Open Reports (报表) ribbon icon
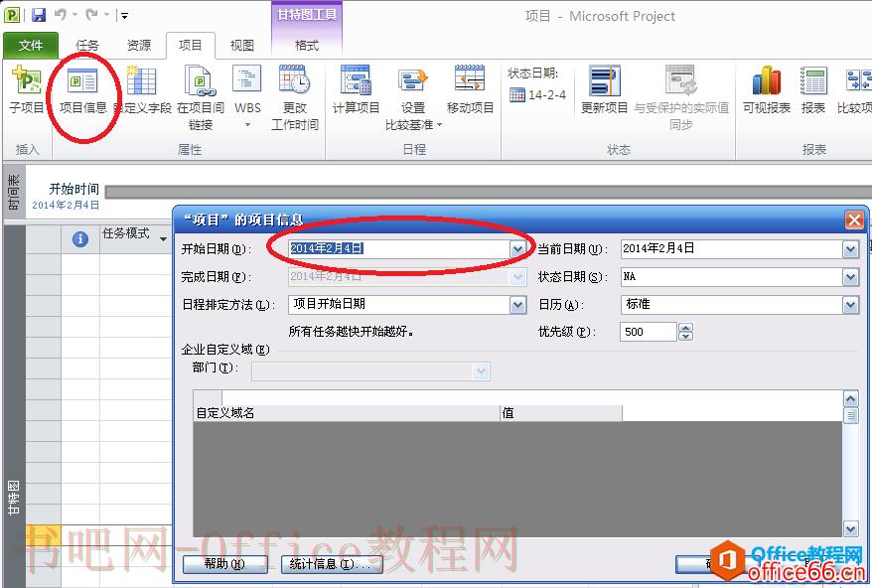This screenshot has height=588, width=872. (x=813, y=80)
